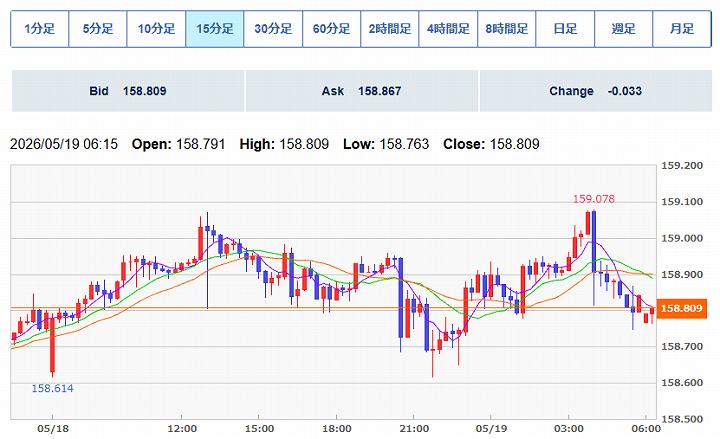Image resolution: width=720 pixels, height=439 pixels.
Task: Click the orange 158.809 current price tag
Action: (681, 308)
